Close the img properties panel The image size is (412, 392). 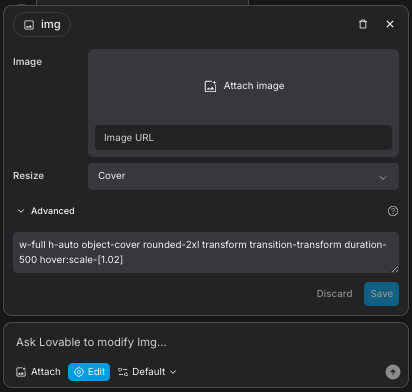pyautogui.click(x=390, y=24)
